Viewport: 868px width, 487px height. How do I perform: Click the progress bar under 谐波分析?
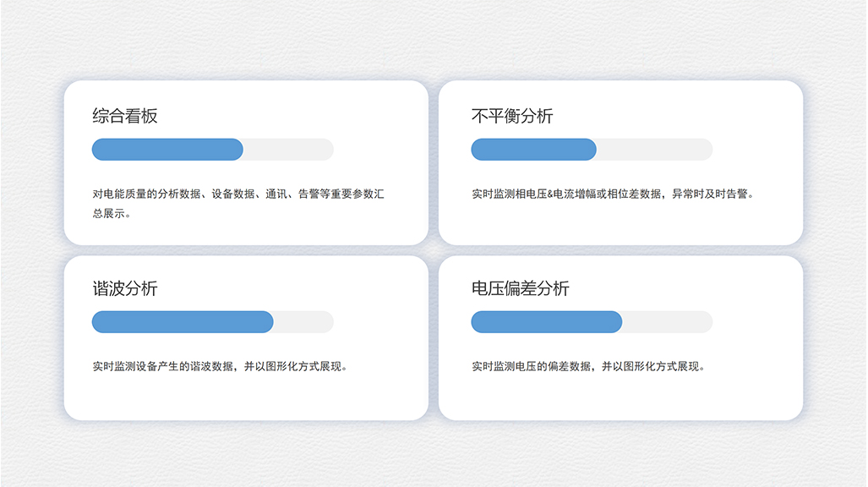pos(213,322)
